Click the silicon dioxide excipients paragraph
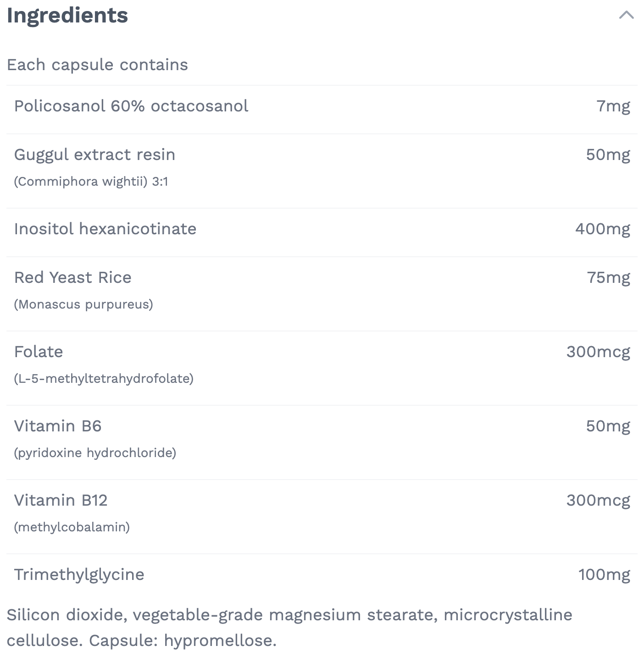This screenshot has height=662, width=644. pos(289,628)
